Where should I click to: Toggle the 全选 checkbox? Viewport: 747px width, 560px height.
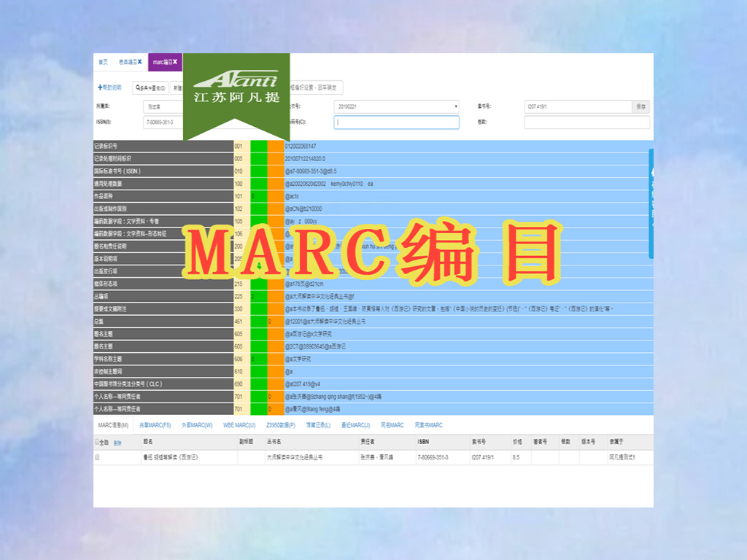(97, 442)
